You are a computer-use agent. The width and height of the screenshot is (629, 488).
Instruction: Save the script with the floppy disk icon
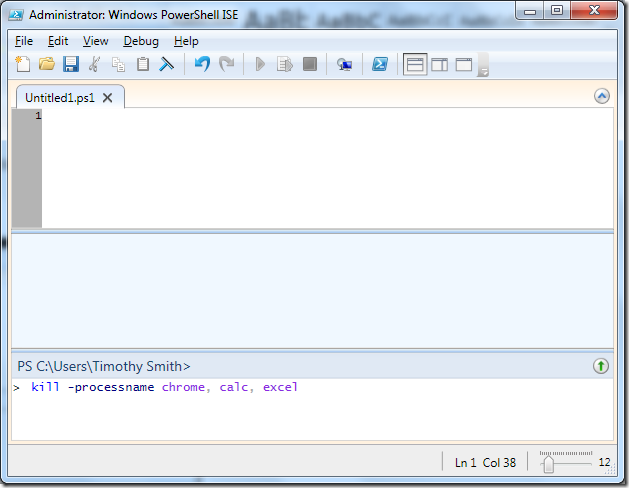pos(71,64)
